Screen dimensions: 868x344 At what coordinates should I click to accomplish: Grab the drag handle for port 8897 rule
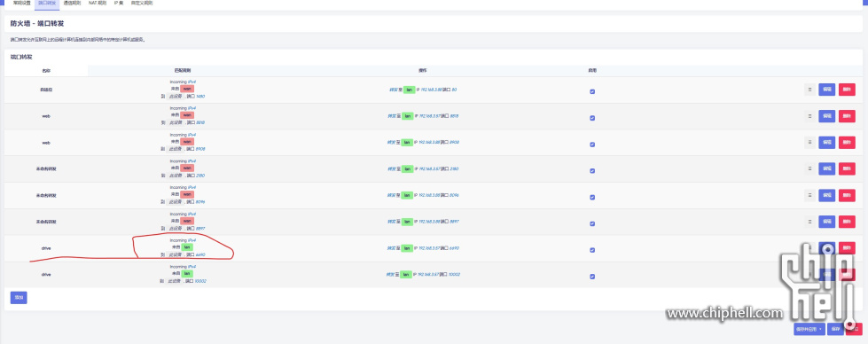pos(809,222)
